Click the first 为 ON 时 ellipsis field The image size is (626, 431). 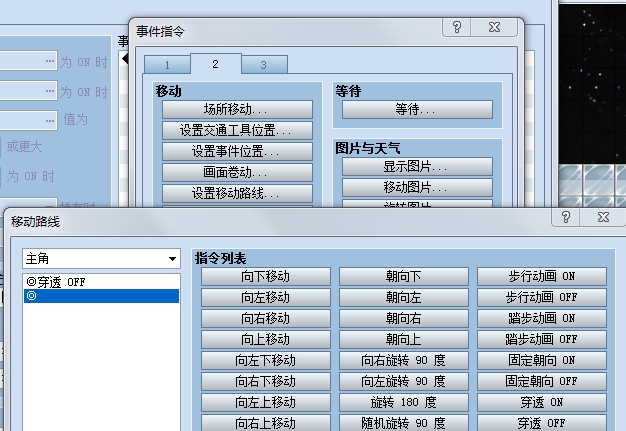(28, 61)
